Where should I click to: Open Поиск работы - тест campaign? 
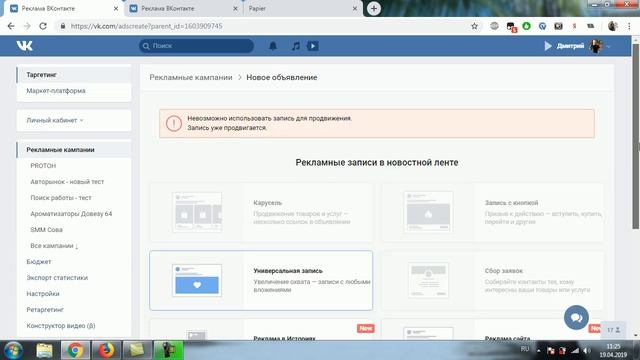point(61,198)
